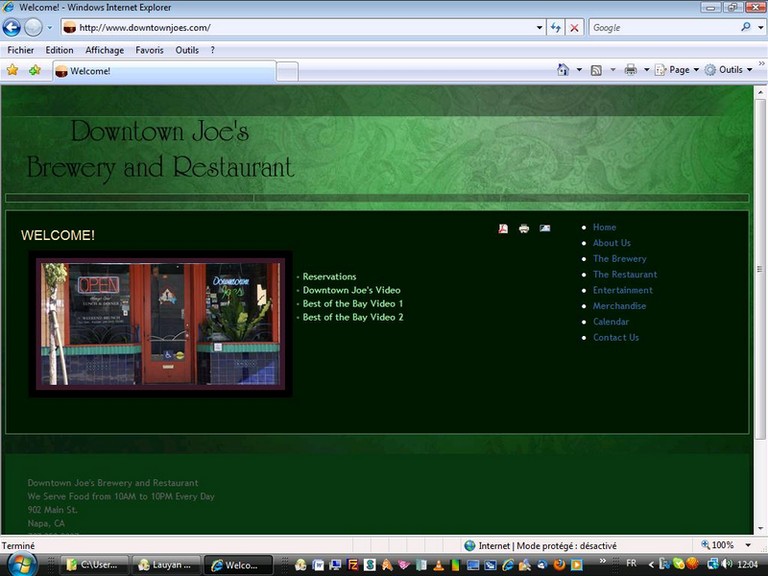Image resolution: width=768 pixels, height=576 pixels.
Task: Go to The Brewery page
Action: 619,259
